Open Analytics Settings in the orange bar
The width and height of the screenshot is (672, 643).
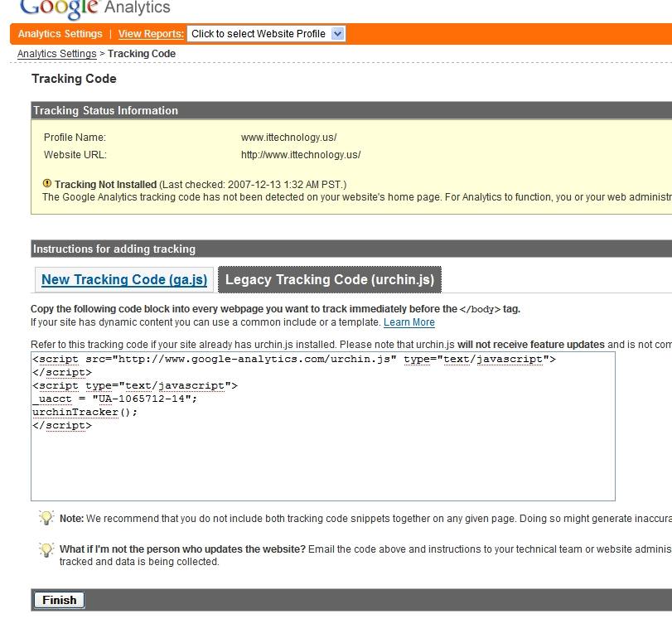point(60,34)
